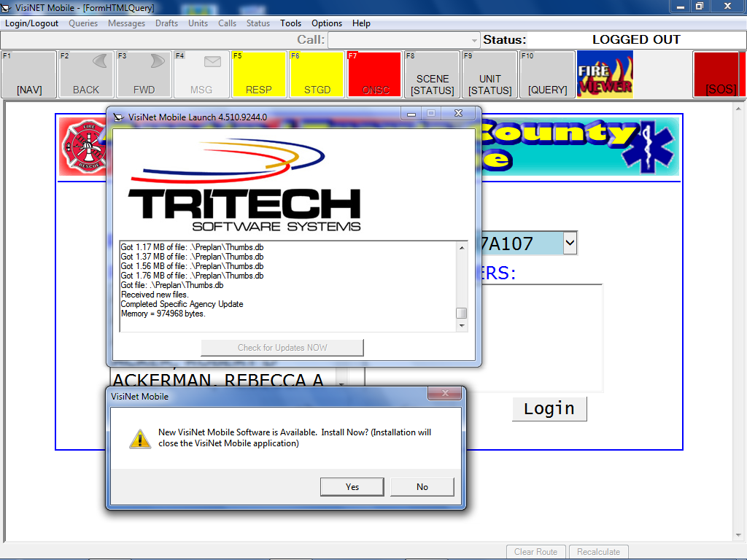Click No to decline the install

(x=422, y=486)
